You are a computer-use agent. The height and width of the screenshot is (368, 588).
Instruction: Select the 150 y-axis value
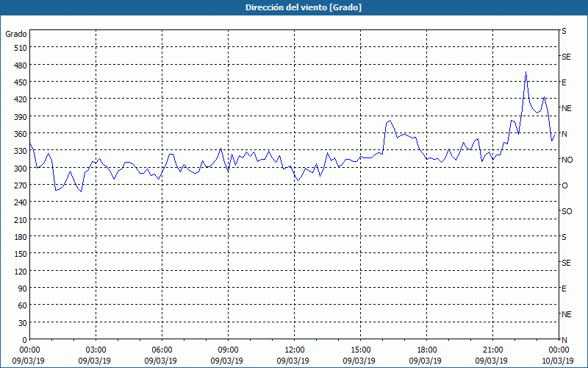[21, 254]
